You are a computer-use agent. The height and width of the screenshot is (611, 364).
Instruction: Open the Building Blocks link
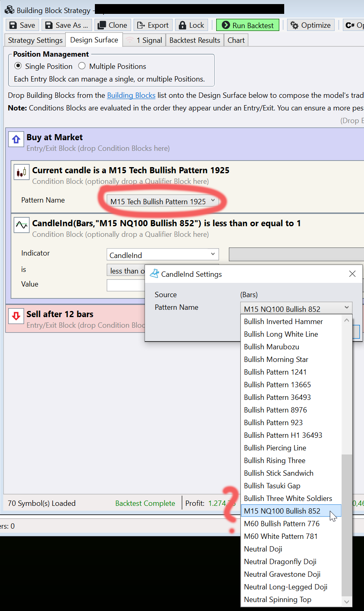coord(131,95)
